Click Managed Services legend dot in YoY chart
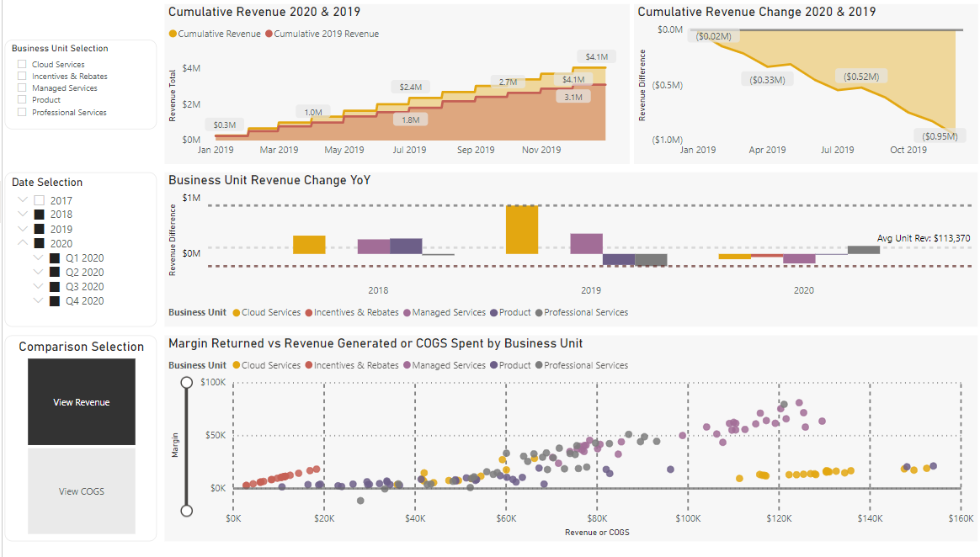 [407, 313]
